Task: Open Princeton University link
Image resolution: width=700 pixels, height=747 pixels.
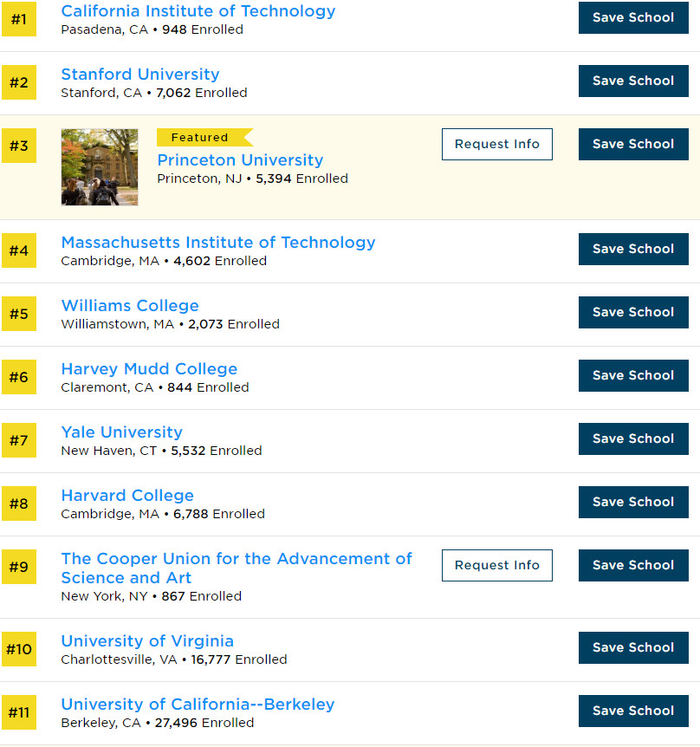Action: pyautogui.click(x=240, y=160)
